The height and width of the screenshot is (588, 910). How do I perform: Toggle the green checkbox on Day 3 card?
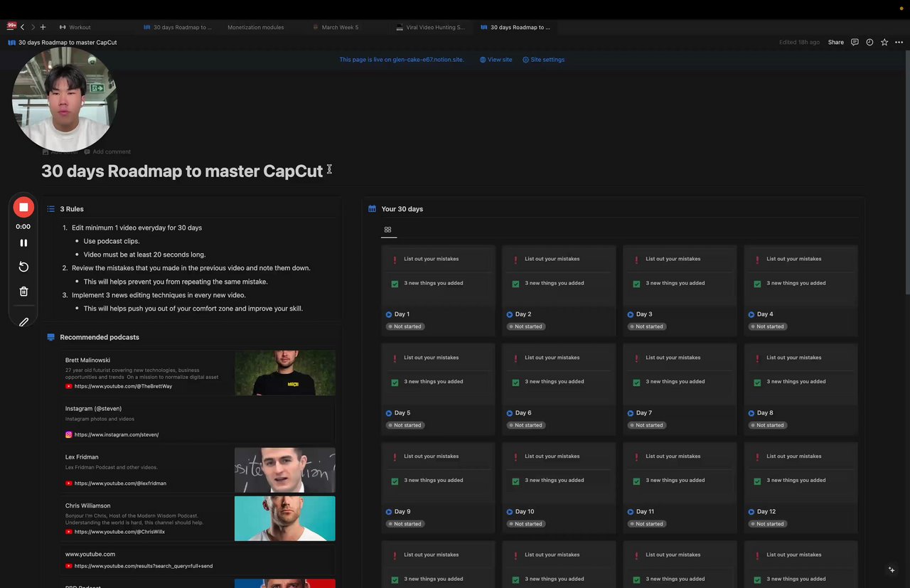636,284
